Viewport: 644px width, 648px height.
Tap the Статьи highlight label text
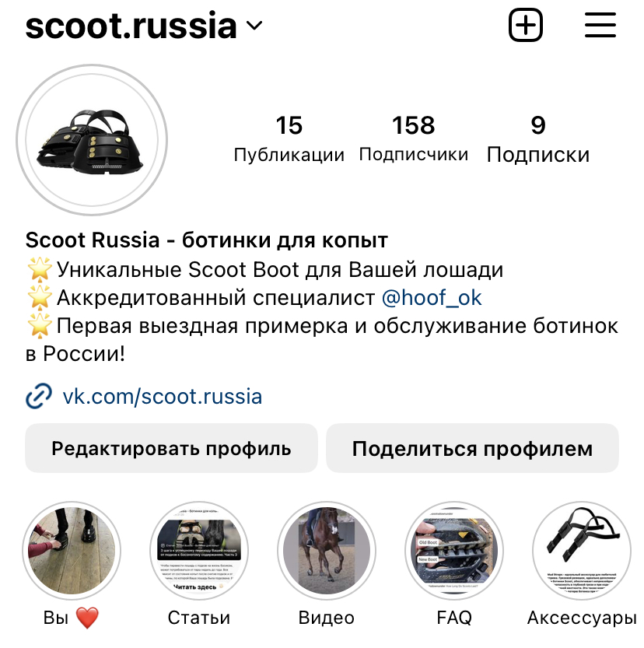pyautogui.click(x=199, y=618)
